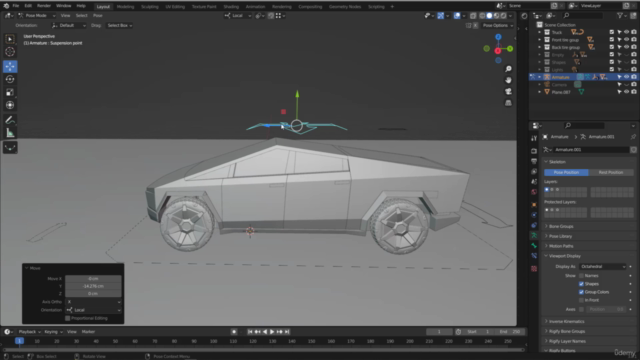Click the Pose Position button
The image size is (640, 360).
click(x=566, y=172)
